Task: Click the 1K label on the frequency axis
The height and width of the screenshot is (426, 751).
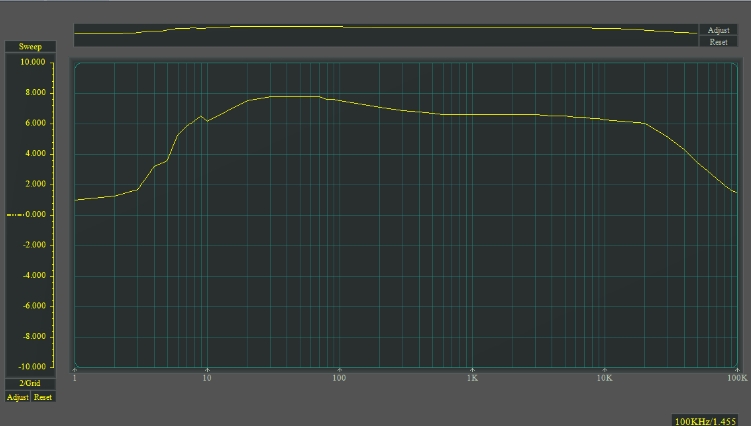Action: (472, 378)
